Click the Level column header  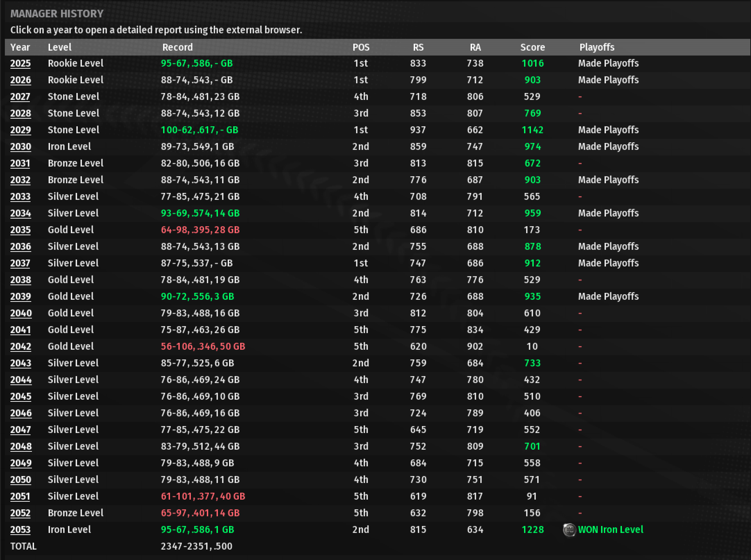(60, 47)
